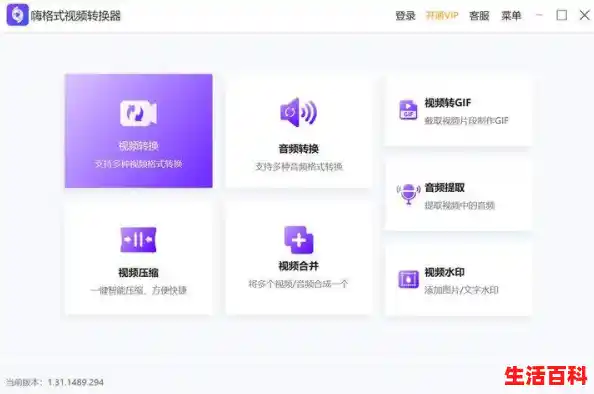Click the 视频转换 title text
This screenshot has height=394, width=594.
[x=138, y=146]
